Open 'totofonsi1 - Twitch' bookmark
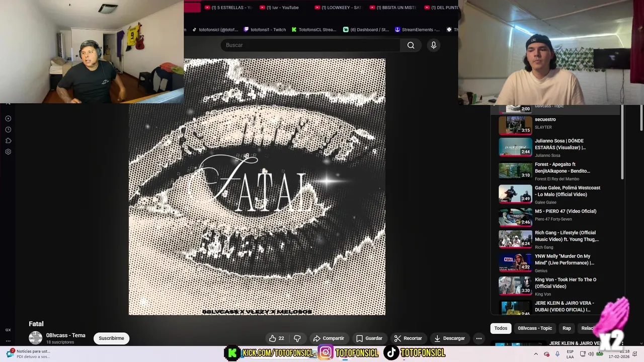The height and width of the screenshot is (362, 644). [x=265, y=30]
